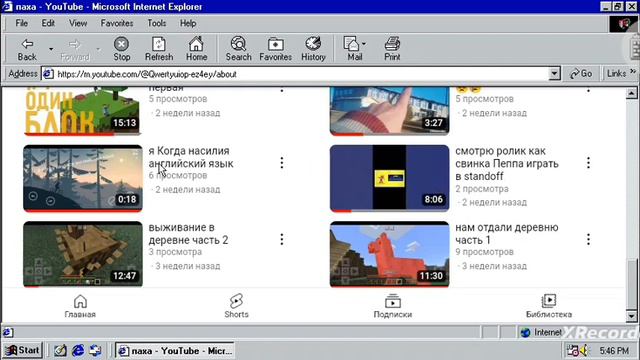
Task: Expand the Back button history dropdown arrow
Action: click(x=51, y=49)
